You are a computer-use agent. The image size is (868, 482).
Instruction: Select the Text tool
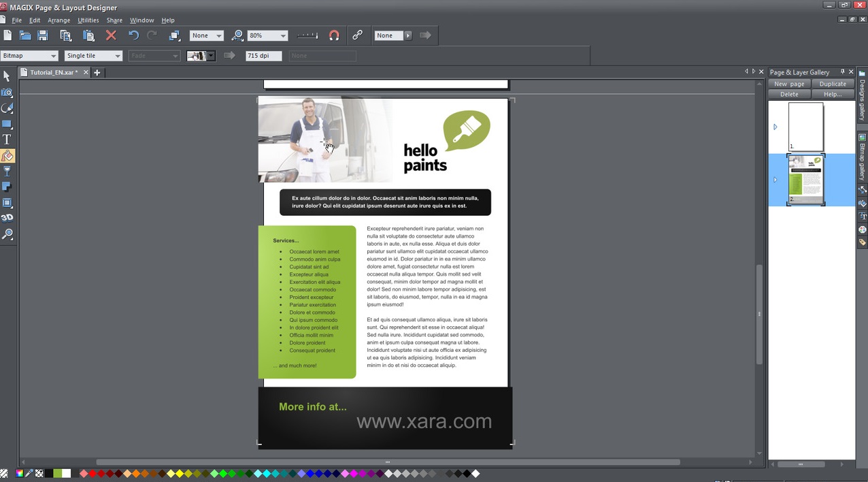point(7,140)
